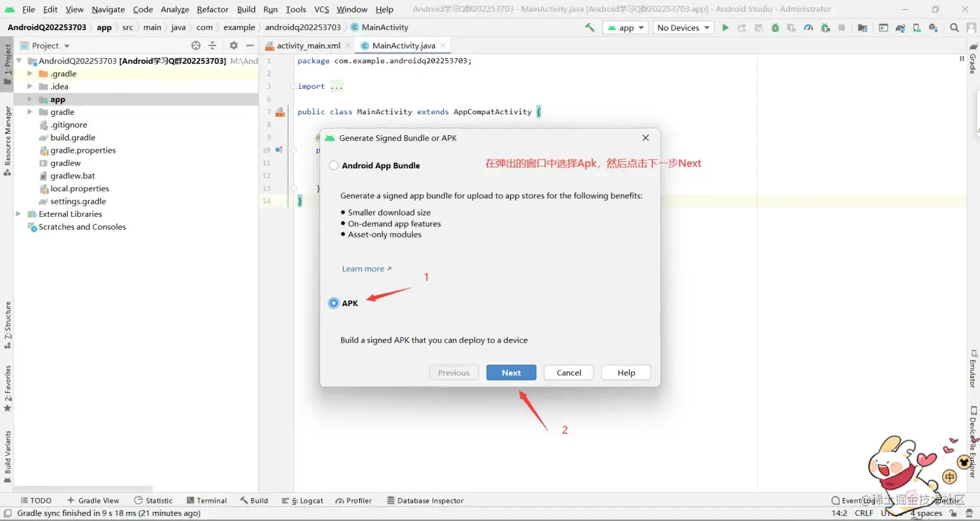Screen dimensions: 980x521
Task: Click the Help button in dialog
Action: (627, 373)
